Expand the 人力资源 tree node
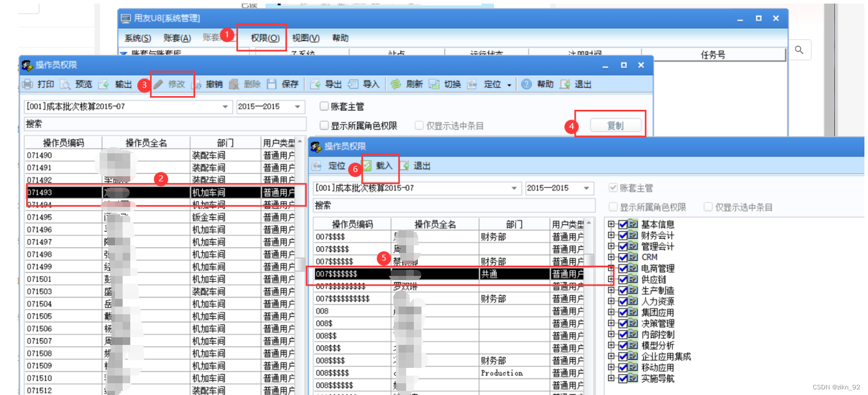This screenshot has height=395, width=868. click(611, 301)
